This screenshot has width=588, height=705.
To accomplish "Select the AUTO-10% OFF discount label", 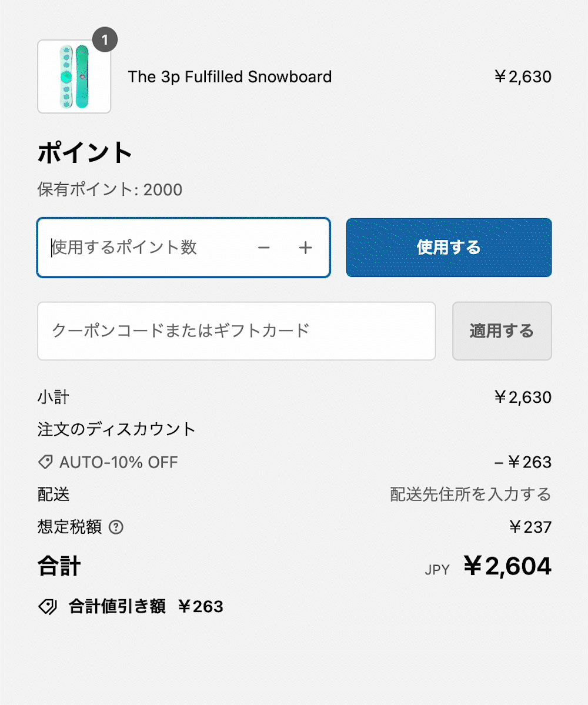I will point(118,462).
